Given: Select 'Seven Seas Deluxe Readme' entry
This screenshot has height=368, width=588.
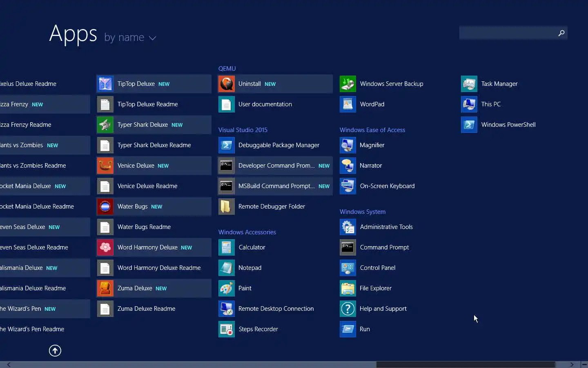Looking at the screenshot, I should click(45, 247).
